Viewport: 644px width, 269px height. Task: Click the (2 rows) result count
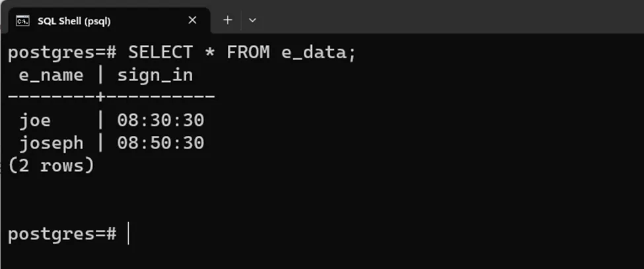[x=52, y=165]
